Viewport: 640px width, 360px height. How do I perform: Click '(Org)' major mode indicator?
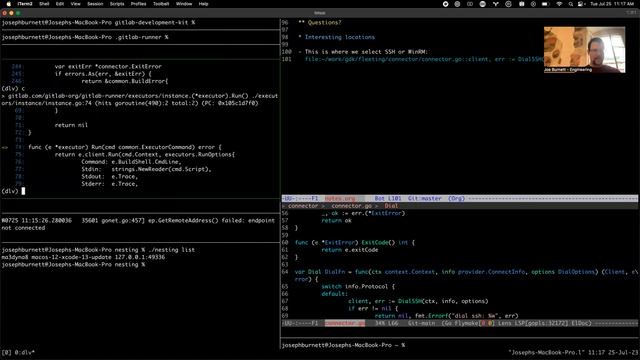click(456, 198)
